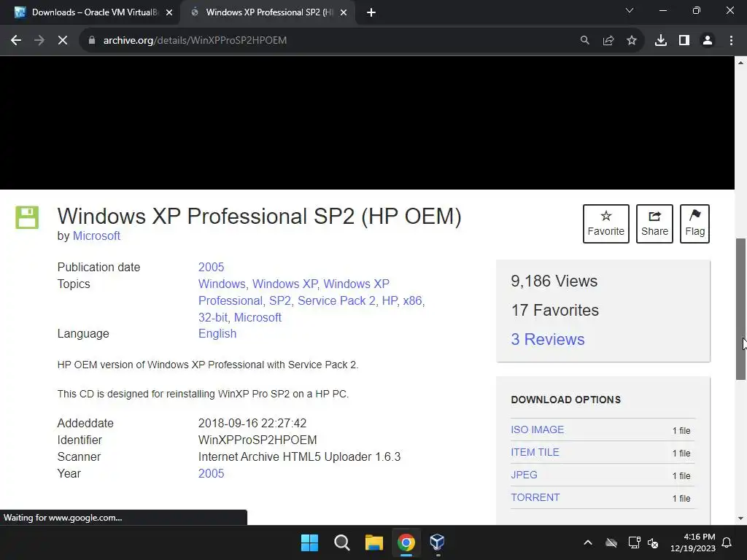747x560 pixels.
Task: Switch to the Windows XP Professional SP2 tab
Action: coord(267,12)
